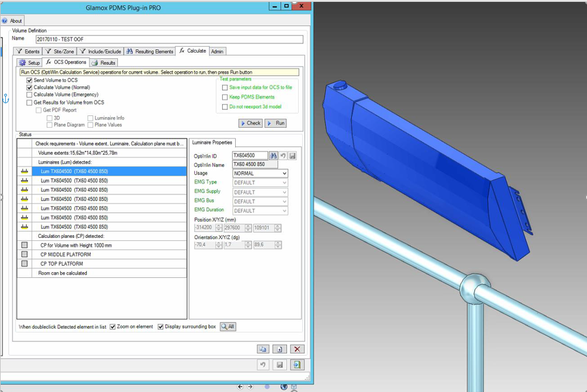Image resolution: width=587 pixels, height=392 pixels.
Task: Check Get Results for Volume from OCS
Action: coord(29,102)
